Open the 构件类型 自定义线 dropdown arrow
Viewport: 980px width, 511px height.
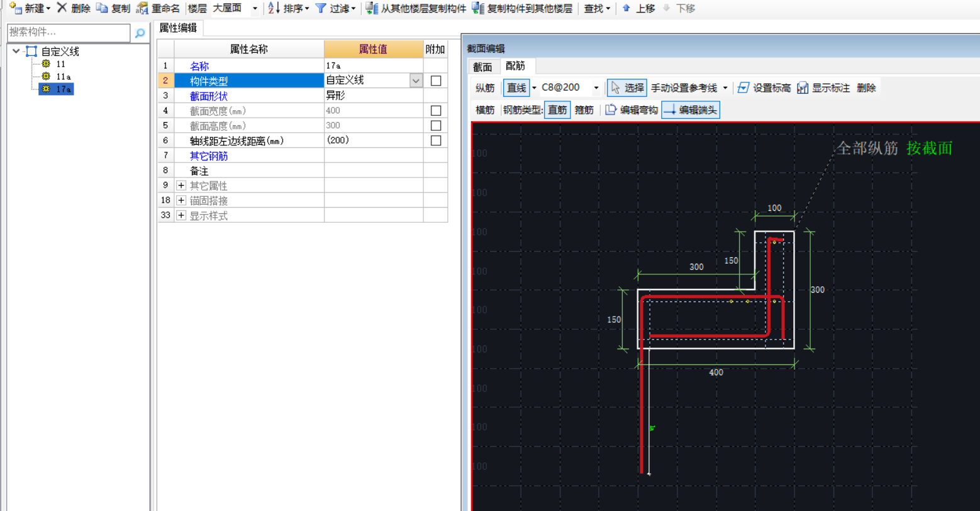click(416, 81)
